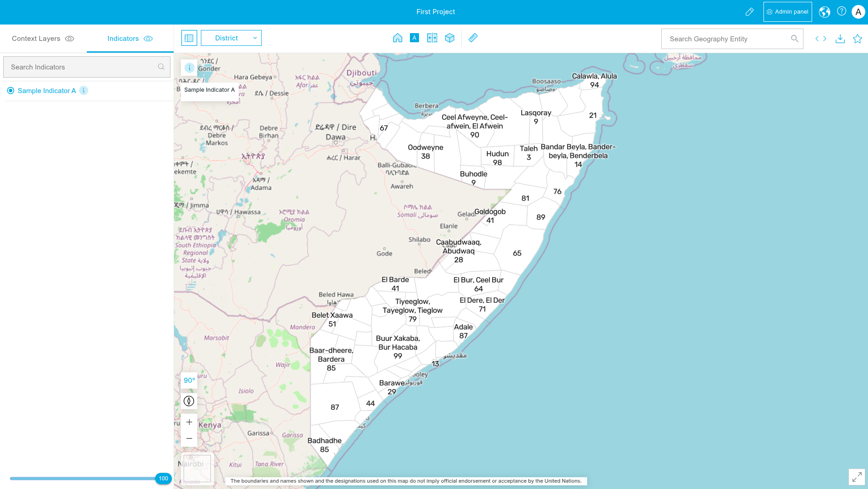Click the edit project pencil icon

(749, 12)
